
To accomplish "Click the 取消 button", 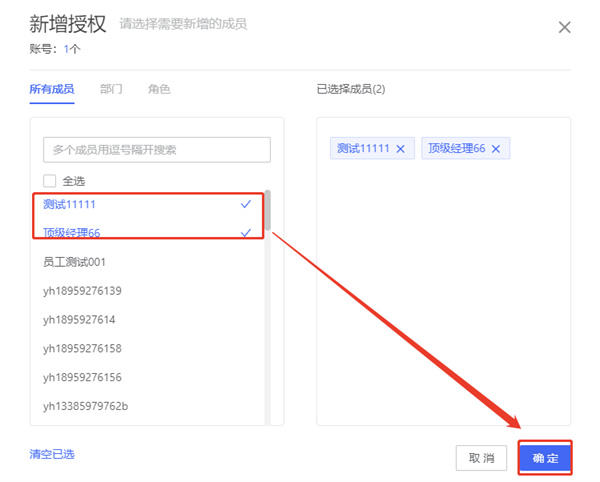I will (481, 458).
